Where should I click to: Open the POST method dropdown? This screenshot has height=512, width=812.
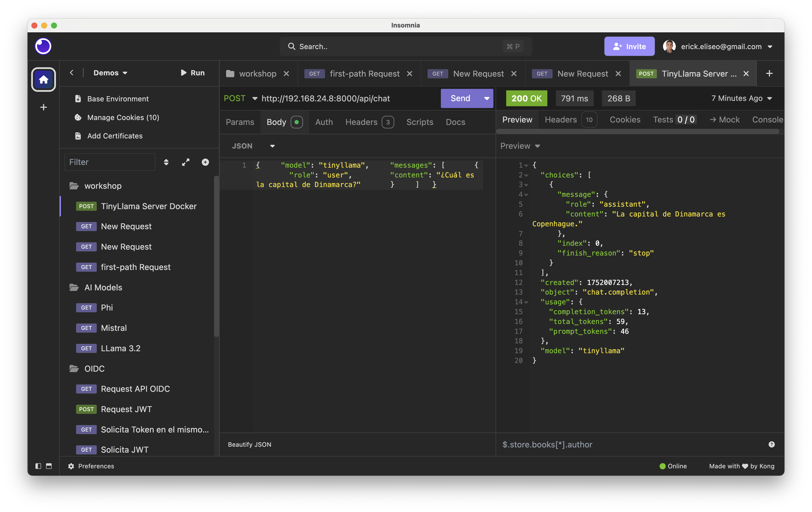point(240,98)
